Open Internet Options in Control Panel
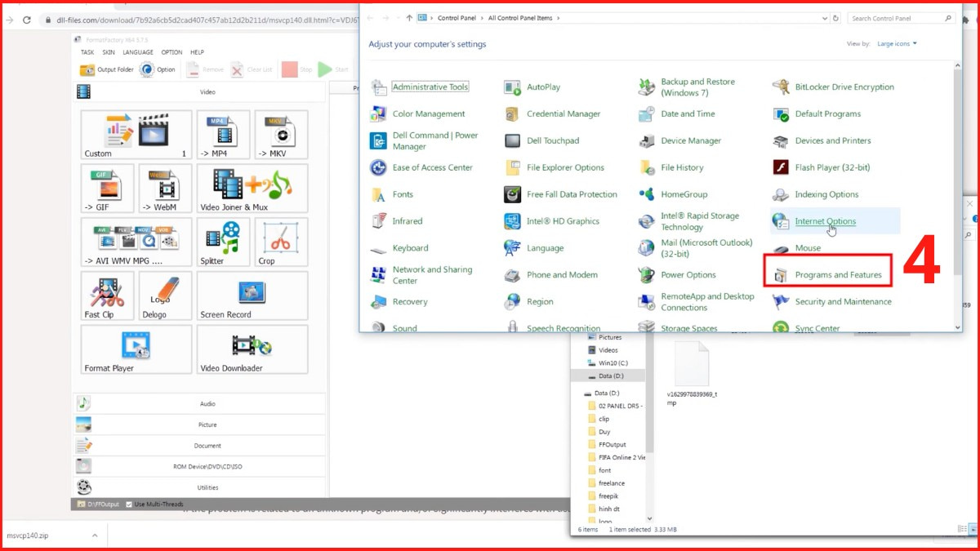 [826, 221]
